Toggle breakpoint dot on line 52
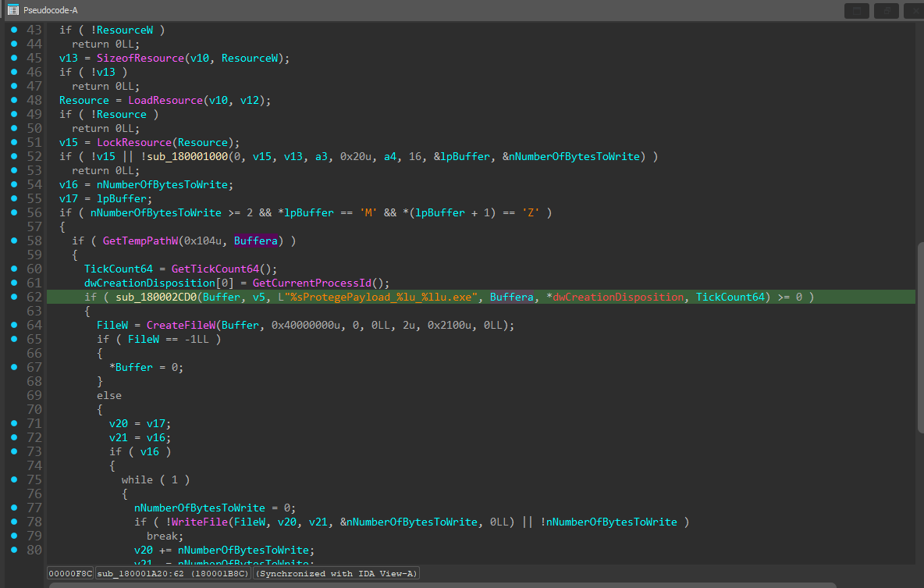Image resolution: width=924 pixels, height=588 pixels. 14,156
